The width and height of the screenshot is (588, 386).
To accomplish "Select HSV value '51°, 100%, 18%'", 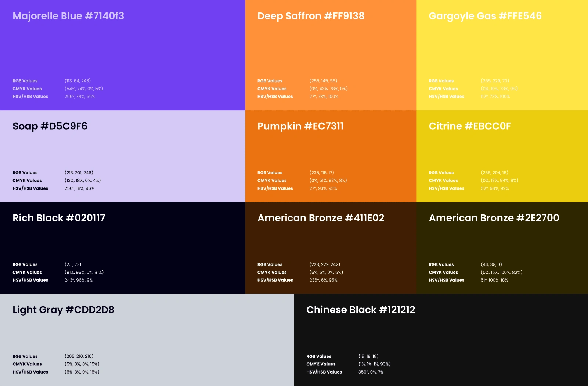I will click(x=494, y=280).
